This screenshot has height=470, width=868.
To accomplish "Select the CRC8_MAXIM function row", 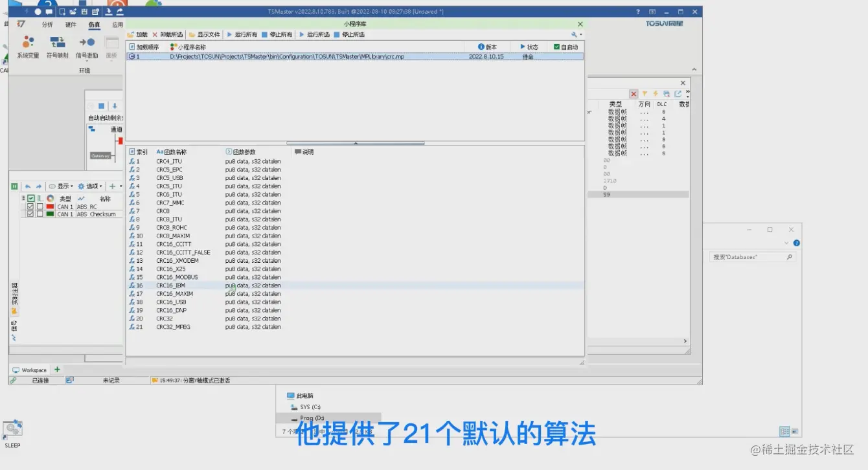I will point(355,236).
